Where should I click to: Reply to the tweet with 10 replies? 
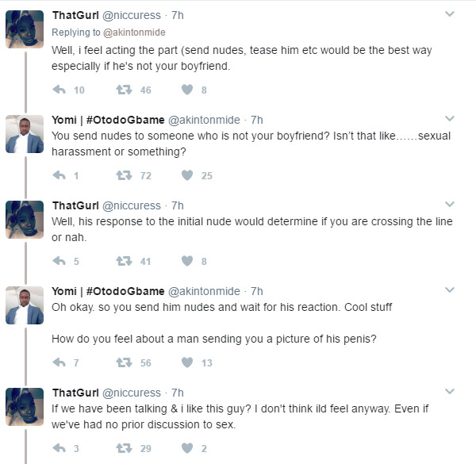pyautogui.click(x=59, y=90)
